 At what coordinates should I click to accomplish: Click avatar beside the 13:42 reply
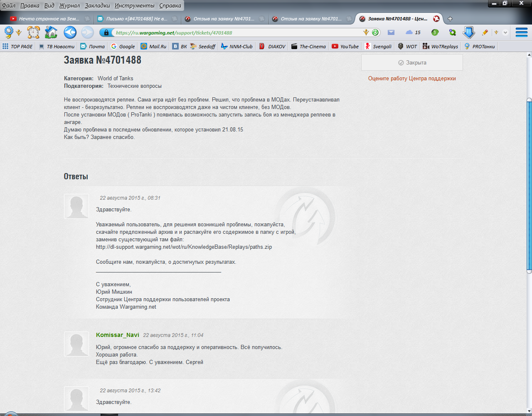coord(76,399)
